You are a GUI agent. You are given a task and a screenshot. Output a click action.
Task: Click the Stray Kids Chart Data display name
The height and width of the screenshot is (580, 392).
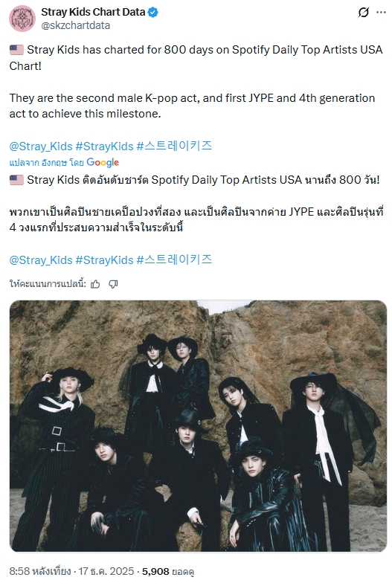[x=93, y=12]
